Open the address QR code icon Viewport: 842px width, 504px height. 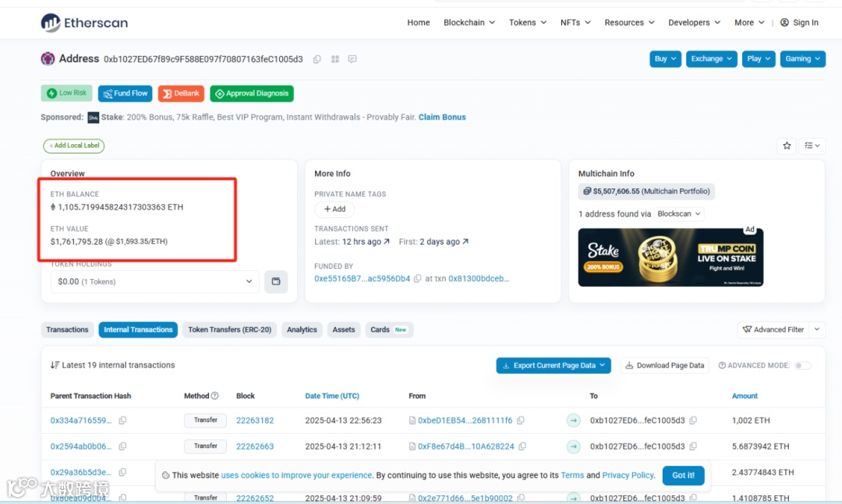335,59
